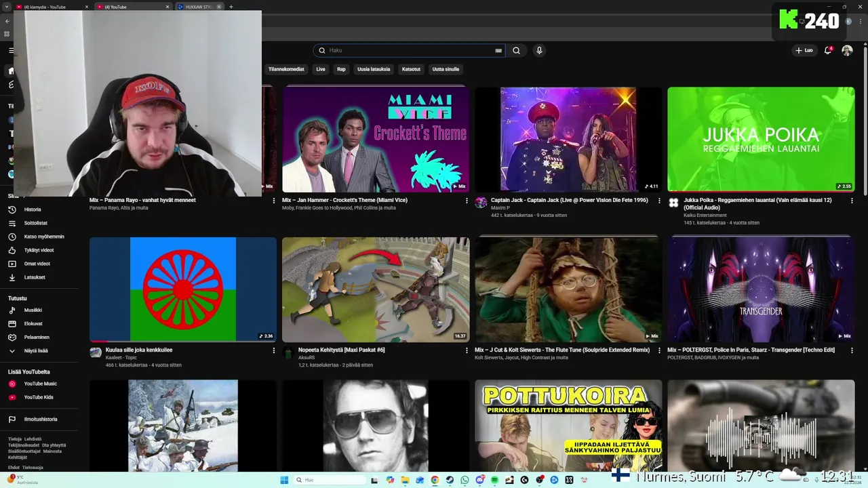Play Jukka Poika Reggaemiehen lauantai thumbnail

coord(761,139)
